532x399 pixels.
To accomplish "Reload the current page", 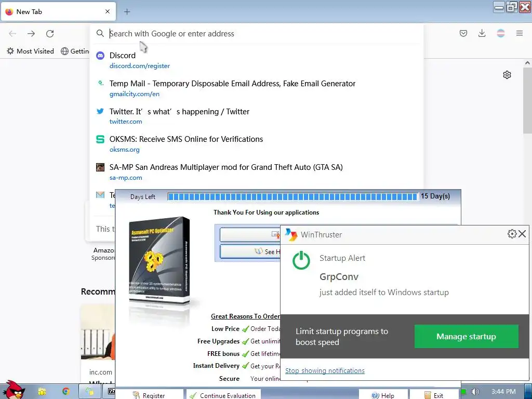I will pos(50,33).
